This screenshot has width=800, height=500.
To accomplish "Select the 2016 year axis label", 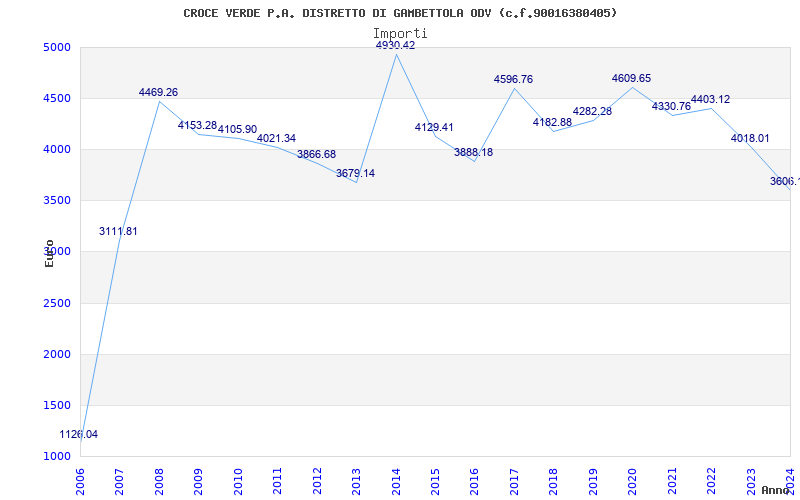I will (474, 481).
